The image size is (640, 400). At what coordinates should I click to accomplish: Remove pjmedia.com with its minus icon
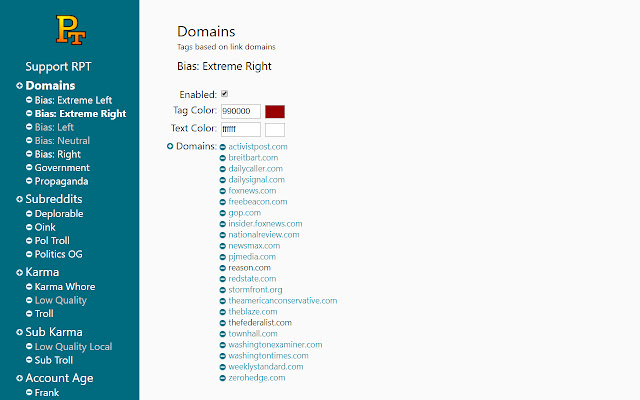tap(223, 257)
